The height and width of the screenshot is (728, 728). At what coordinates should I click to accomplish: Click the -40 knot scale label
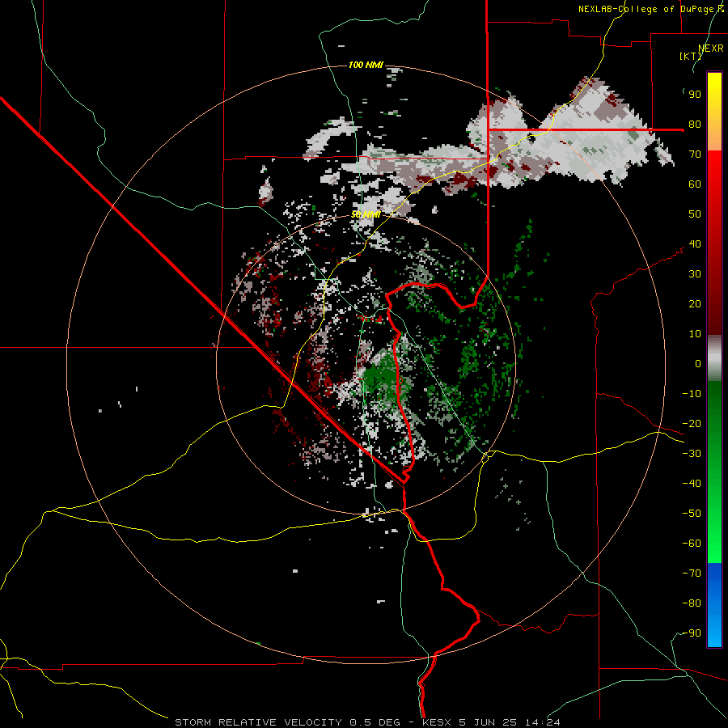click(x=692, y=484)
